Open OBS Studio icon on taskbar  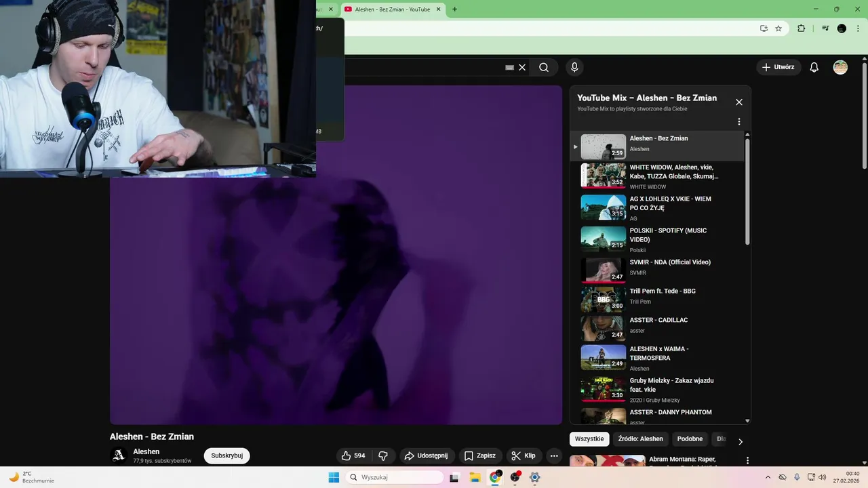coord(515,477)
